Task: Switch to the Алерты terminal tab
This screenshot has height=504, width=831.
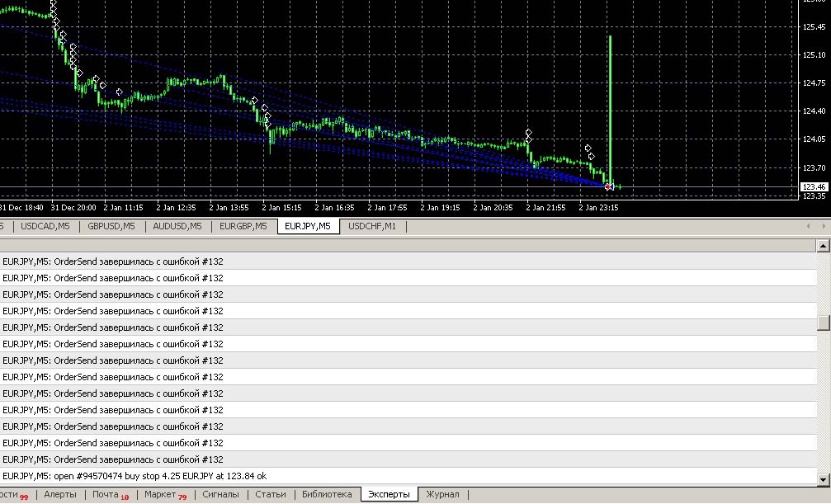Action: [x=60, y=494]
